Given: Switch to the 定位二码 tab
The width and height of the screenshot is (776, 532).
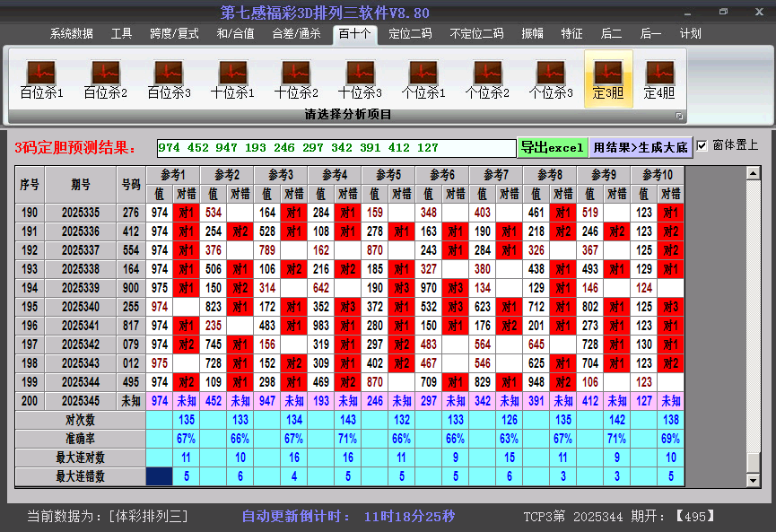Looking at the screenshot, I should [x=410, y=34].
